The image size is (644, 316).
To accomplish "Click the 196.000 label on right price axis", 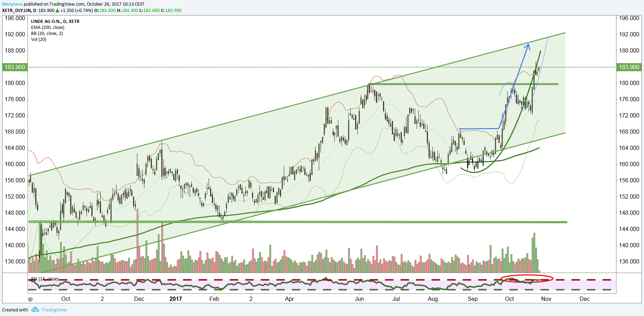I will coord(629,18).
